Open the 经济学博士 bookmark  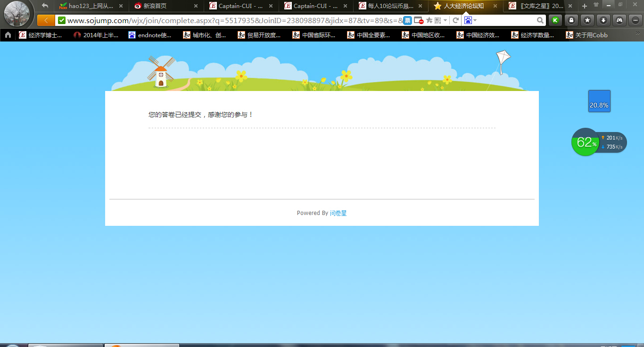pyautogui.click(x=41, y=35)
